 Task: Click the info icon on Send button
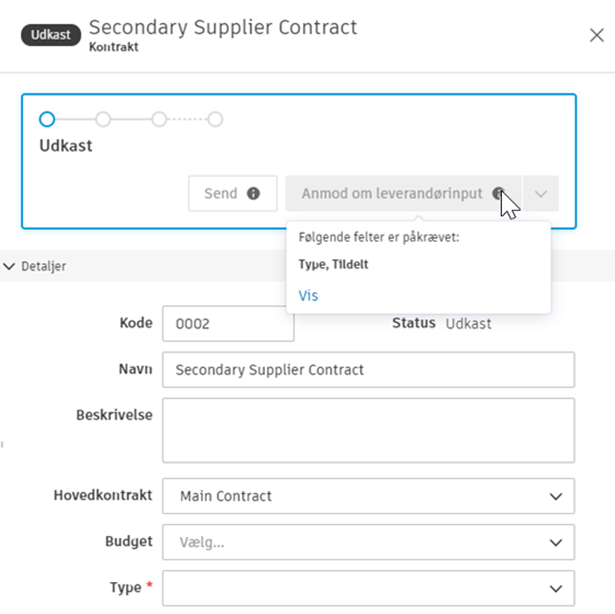coord(254,194)
